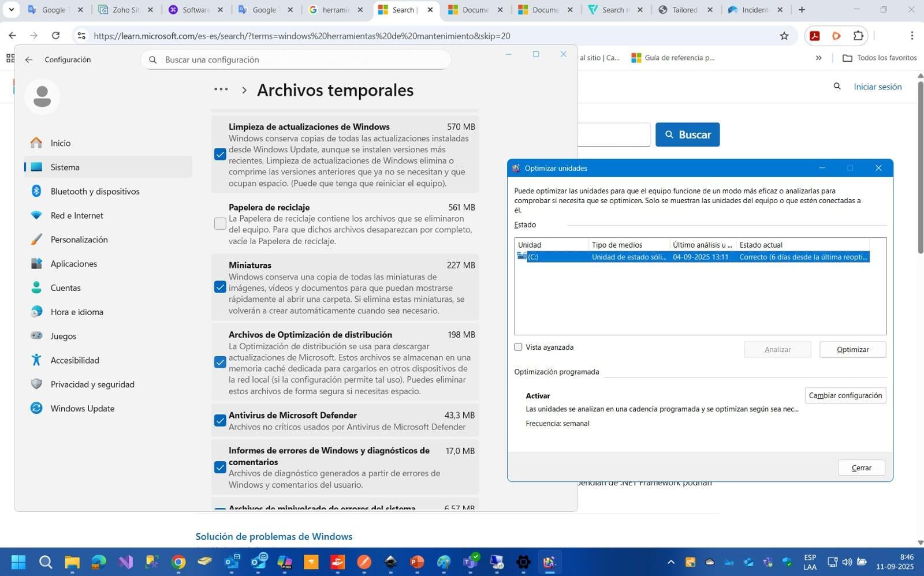Reload the page in Chrome
This screenshot has height=576, width=924.
(x=55, y=36)
